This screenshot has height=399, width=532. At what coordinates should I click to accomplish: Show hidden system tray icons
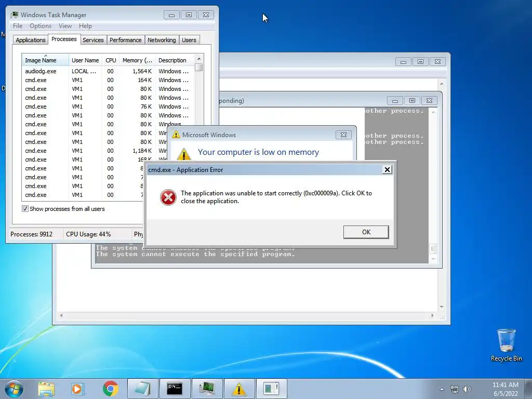[442, 389]
